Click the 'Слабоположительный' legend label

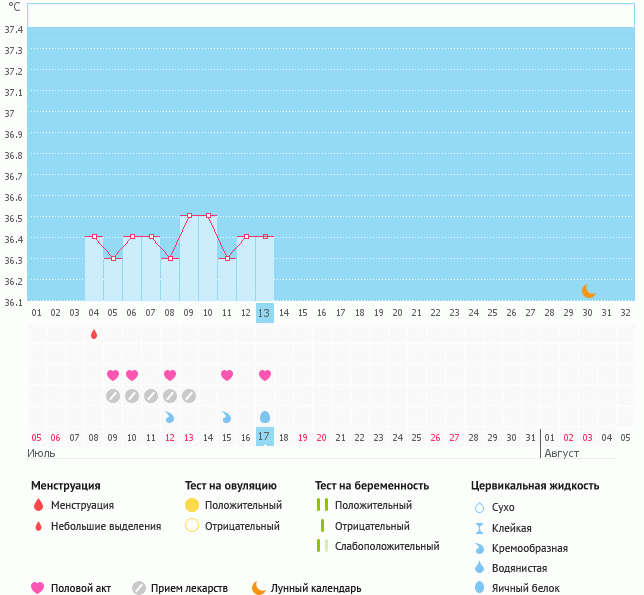387,546
